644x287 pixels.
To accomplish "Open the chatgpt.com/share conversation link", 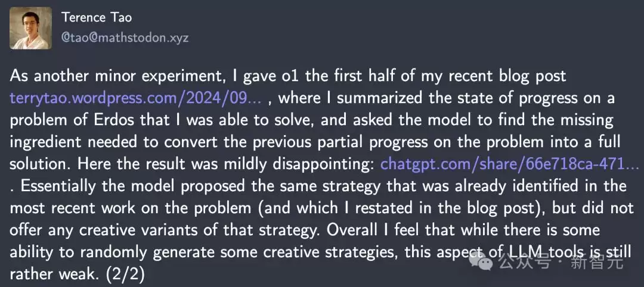I will click(510, 164).
